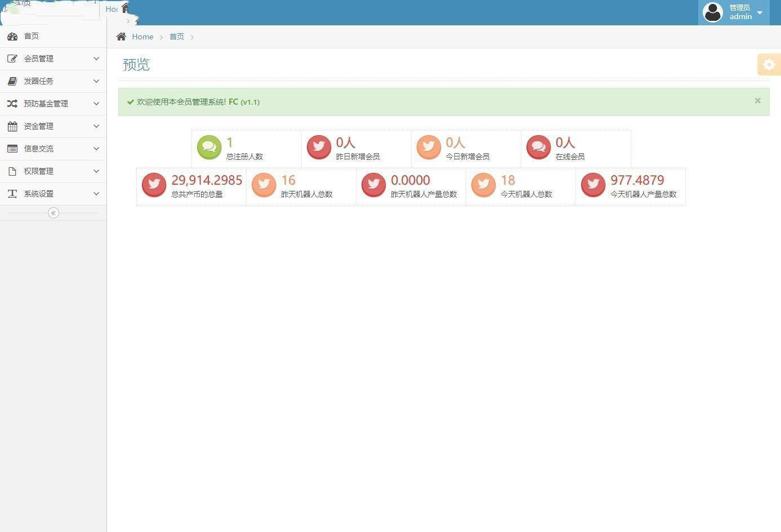The image size is (781, 532).
Task: Click the red chat icon for 在线会员
Action: click(x=538, y=147)
